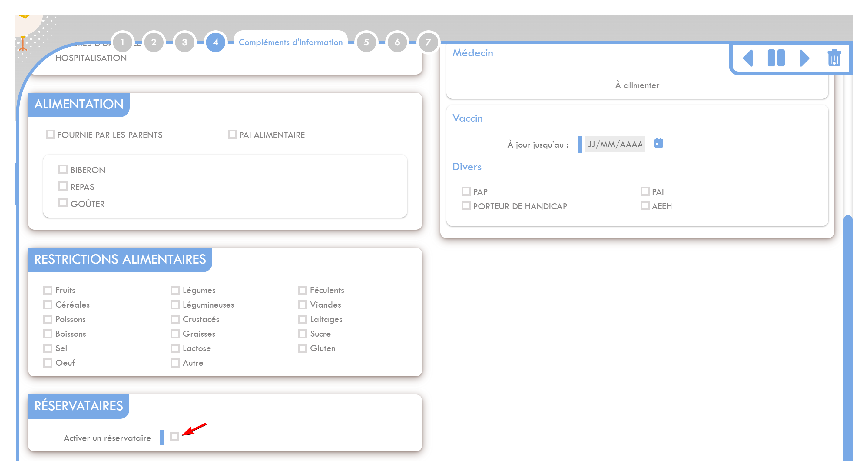
Task: Go to the previous page arrow
Action: pos(748,58)
